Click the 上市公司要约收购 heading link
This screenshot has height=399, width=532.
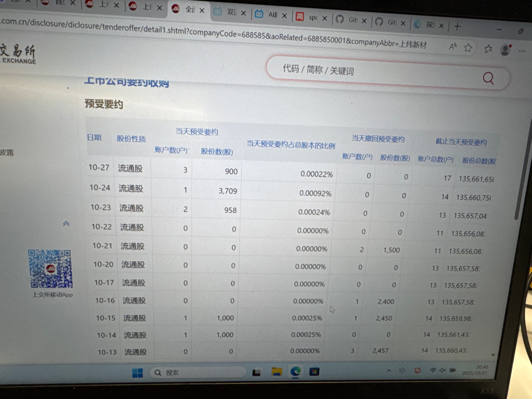(127, 82)
